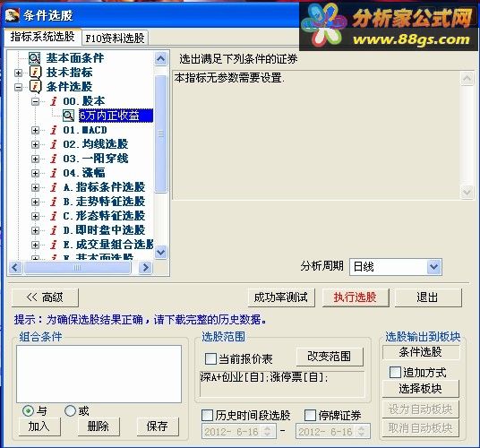Click the 条件选股 output block field
480x448 pixels.
421,352
